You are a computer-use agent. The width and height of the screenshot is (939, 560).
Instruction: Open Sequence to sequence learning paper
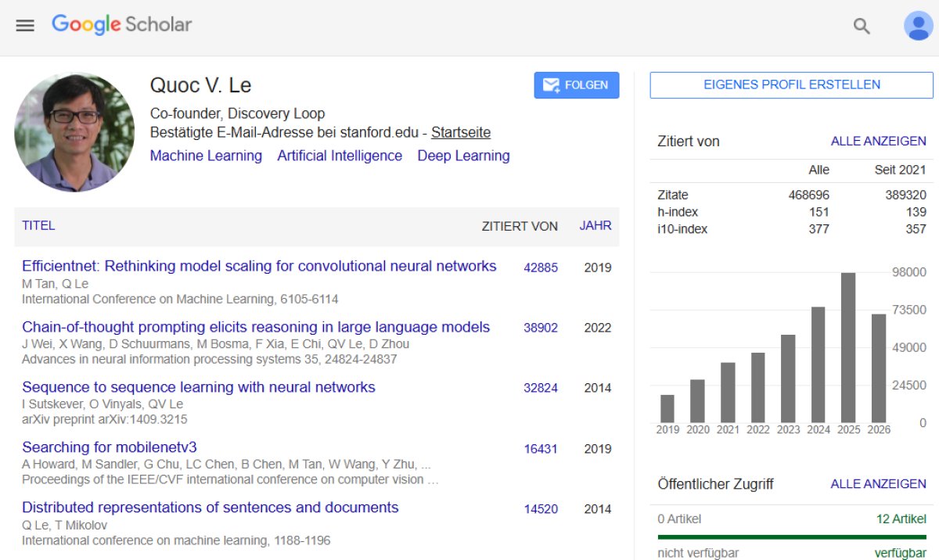199,387
